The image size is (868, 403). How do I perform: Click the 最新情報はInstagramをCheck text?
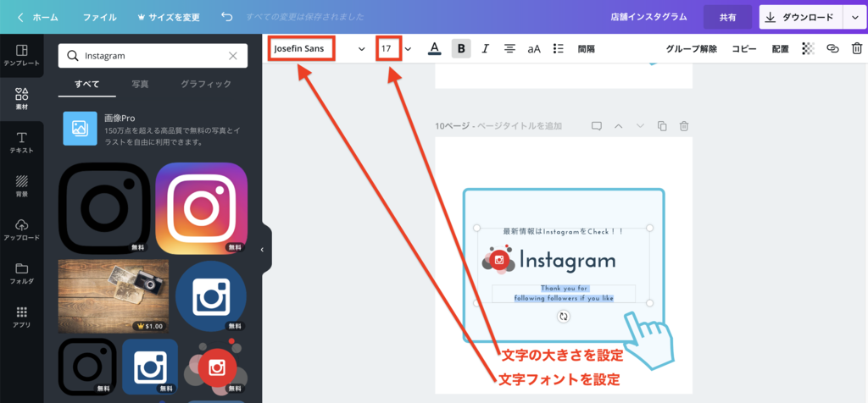click(x=563, y=231)
